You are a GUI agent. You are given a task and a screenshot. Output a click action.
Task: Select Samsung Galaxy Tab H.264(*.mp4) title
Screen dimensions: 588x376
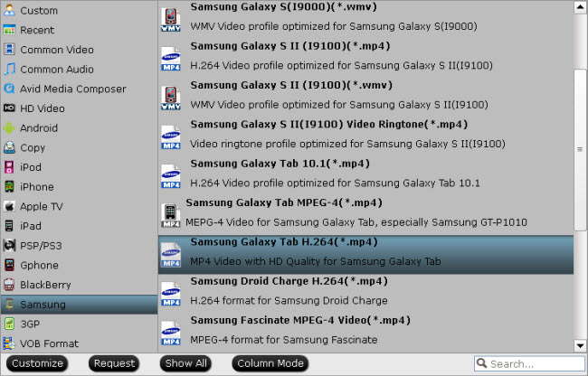coord(284,242)
